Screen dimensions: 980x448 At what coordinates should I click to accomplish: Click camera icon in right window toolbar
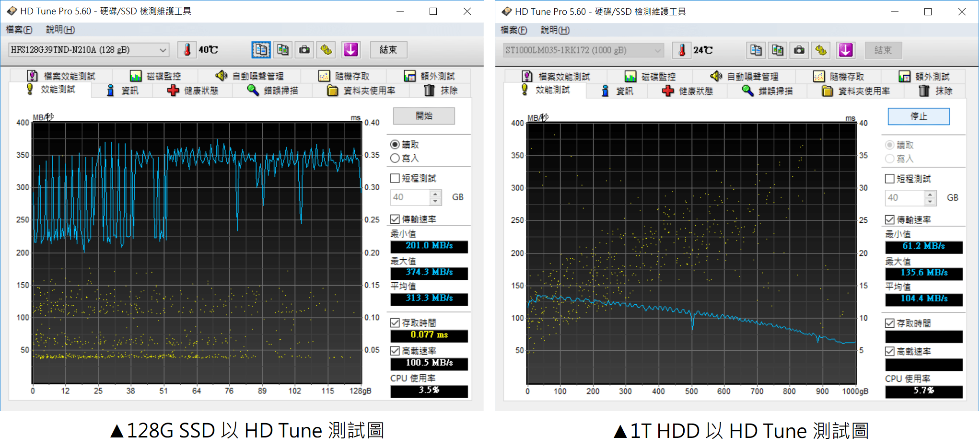click(799, 50)
